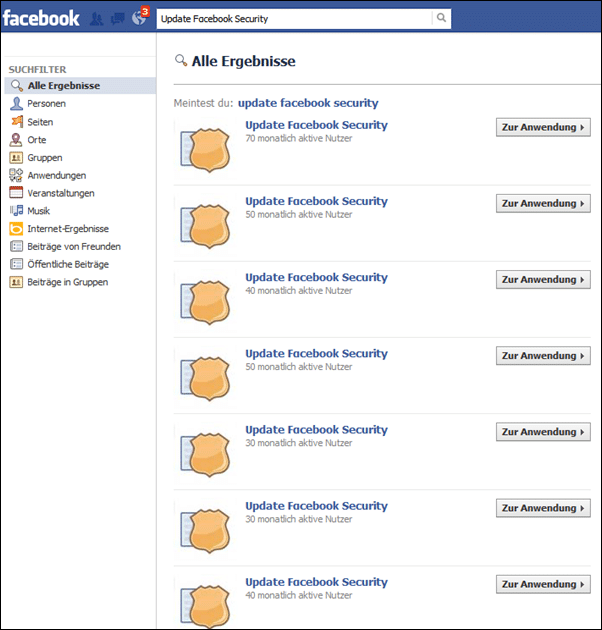Viewport: 602px width, 630px height.
Task: Select the Musik filter icon
Action: pyautogui.click(x=16, y=211)
